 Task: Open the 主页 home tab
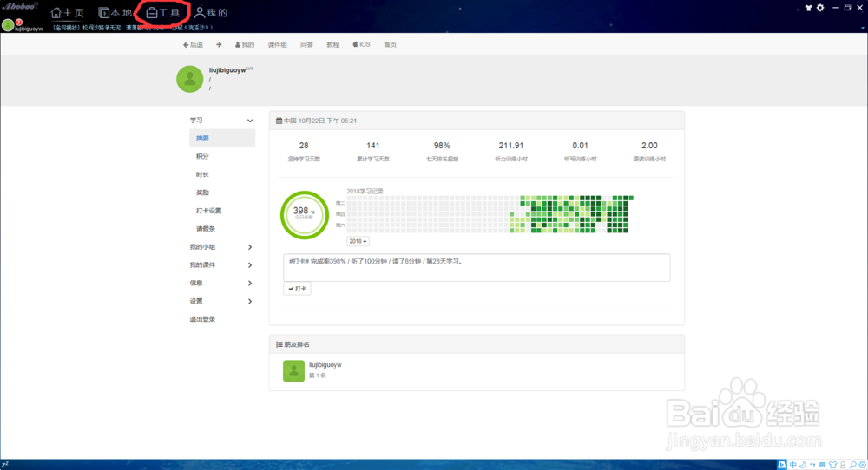67,12
